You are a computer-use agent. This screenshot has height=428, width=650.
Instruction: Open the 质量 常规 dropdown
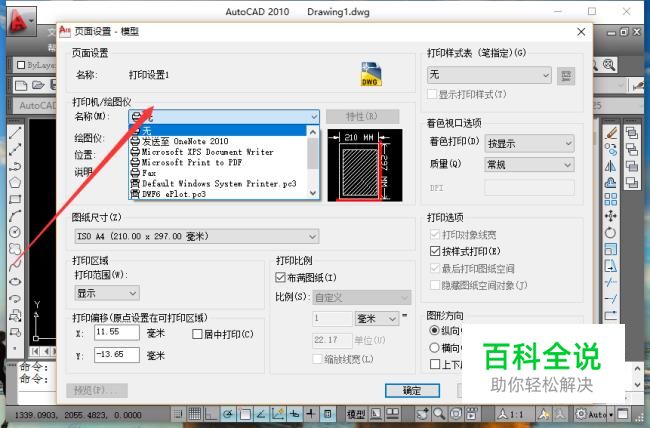click(529, 165)
